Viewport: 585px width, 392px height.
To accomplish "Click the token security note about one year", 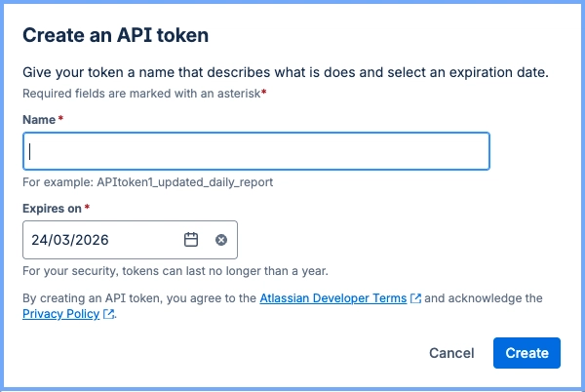I will [175, 270].
